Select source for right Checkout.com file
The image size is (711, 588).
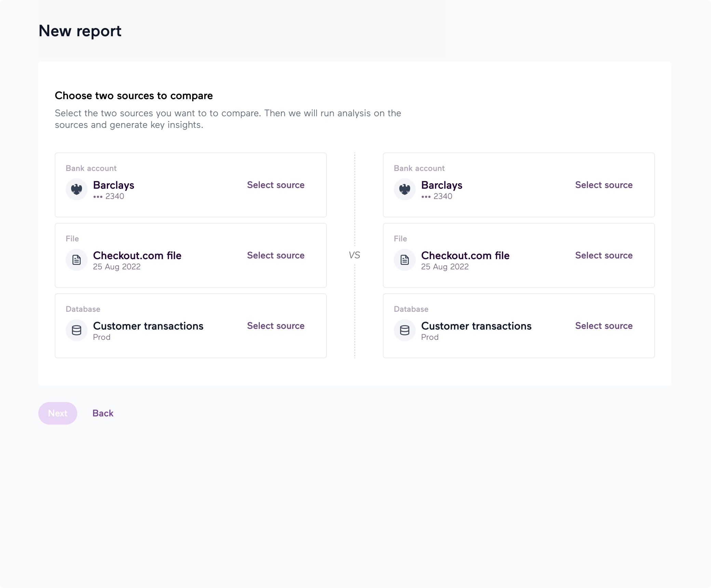click(604, 255)
